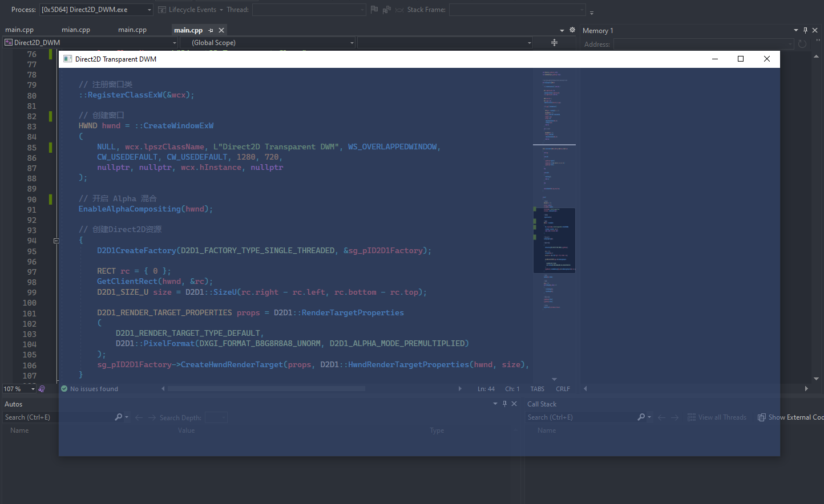
Task: Click the IntelliCode icon beside zoom
Action: click(x=42, y=389)
